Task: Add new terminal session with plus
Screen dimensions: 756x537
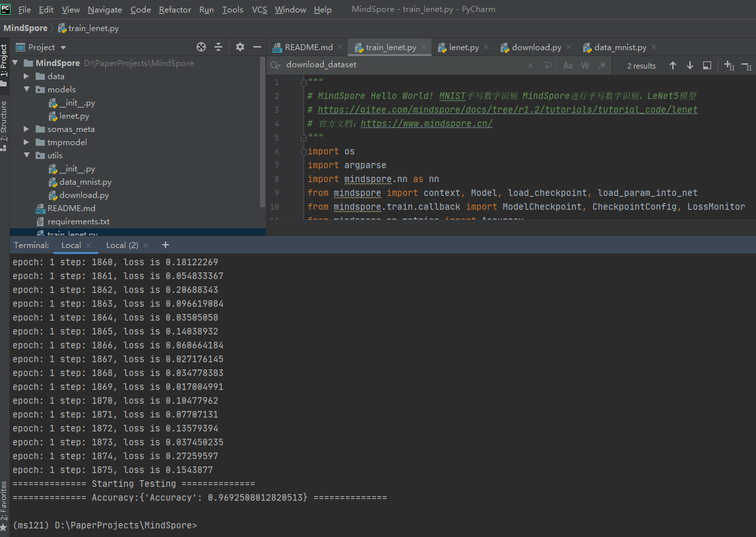Action: pyautogui.click(x=165, y=245)
